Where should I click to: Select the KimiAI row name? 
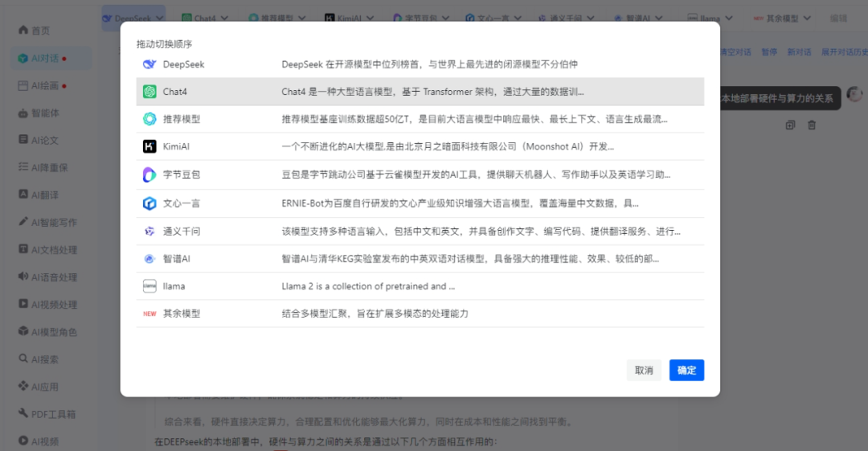coord(176,146)
